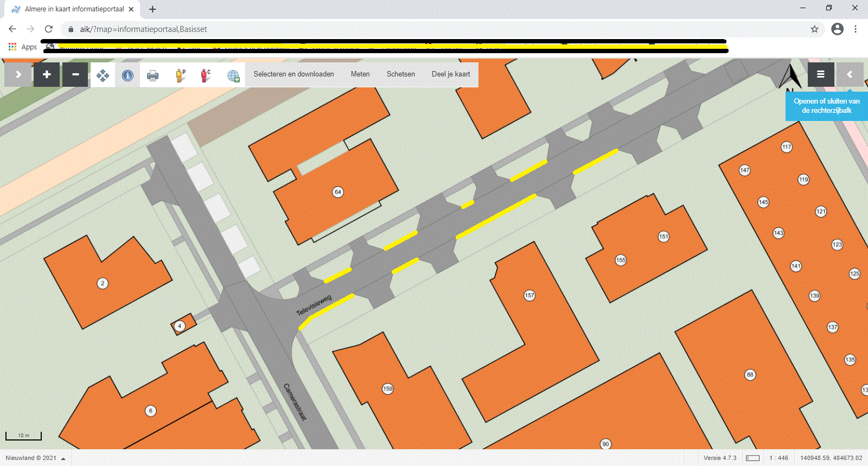Click the red person C icon
The width and height of the screenshot is (868, 466).
[x=205, y=75]
